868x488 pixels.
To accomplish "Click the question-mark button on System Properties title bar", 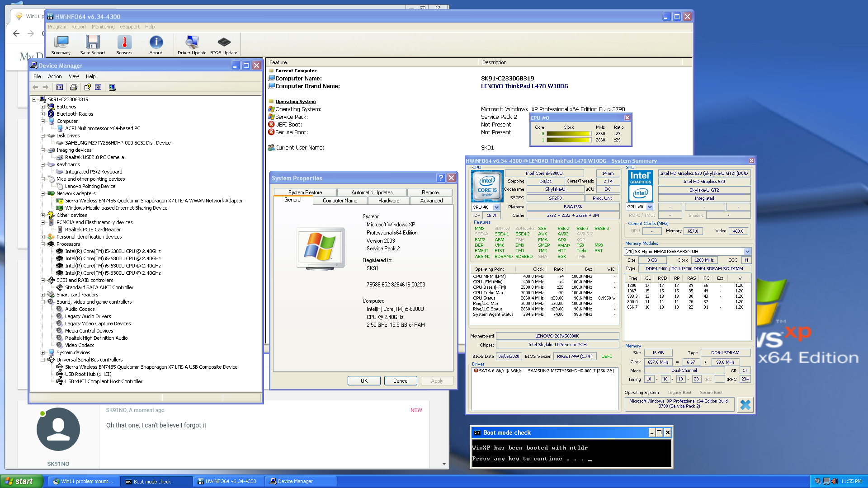I will point(441,178).
